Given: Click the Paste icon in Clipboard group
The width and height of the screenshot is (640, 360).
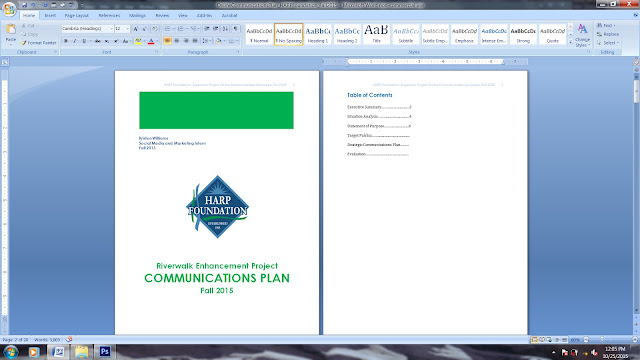Looking at the screenshot, I should [x=11, y=32].
